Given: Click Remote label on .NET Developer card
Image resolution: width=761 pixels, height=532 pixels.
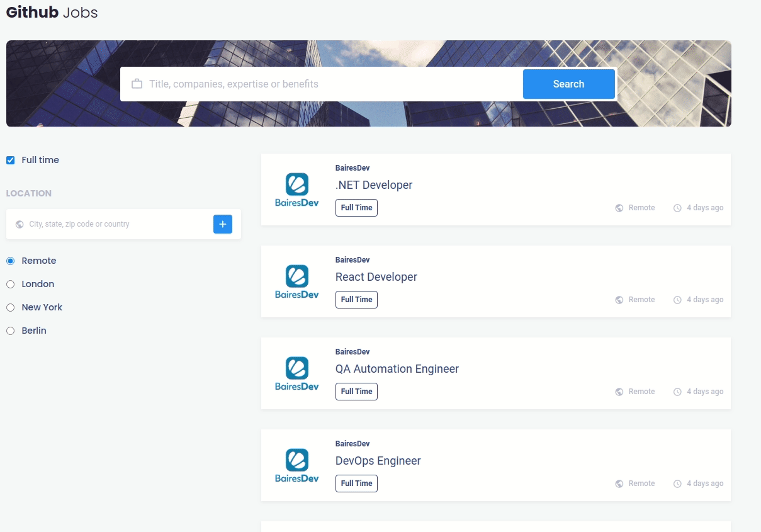Looking at the screenshot, I should tap(641, 208).
